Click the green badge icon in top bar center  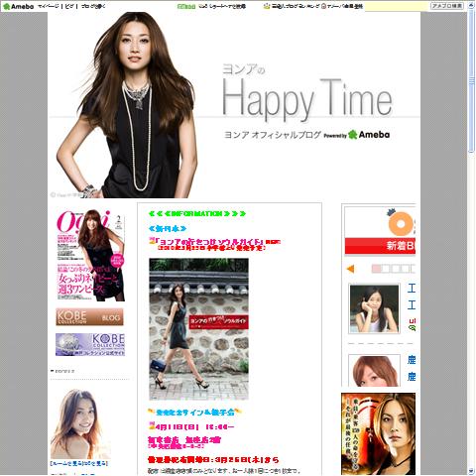(186, 6)
